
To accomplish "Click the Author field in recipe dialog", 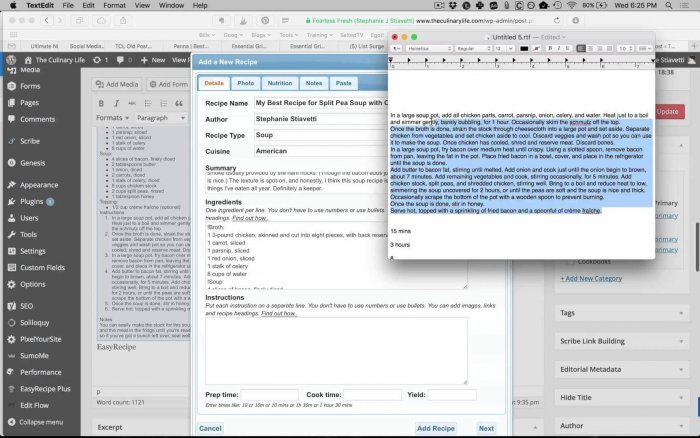I will click(321, 119).
